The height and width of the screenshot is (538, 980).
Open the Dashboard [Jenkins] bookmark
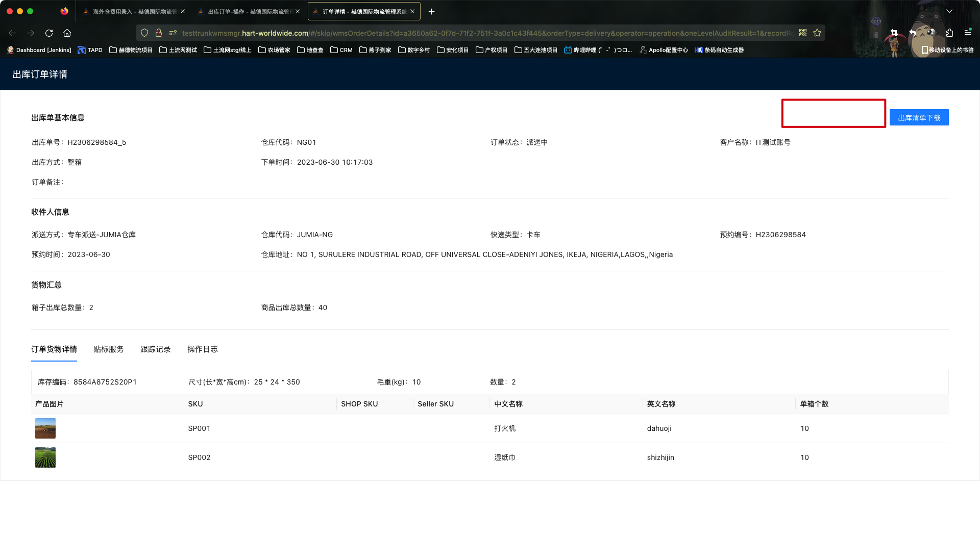(39, 50)
